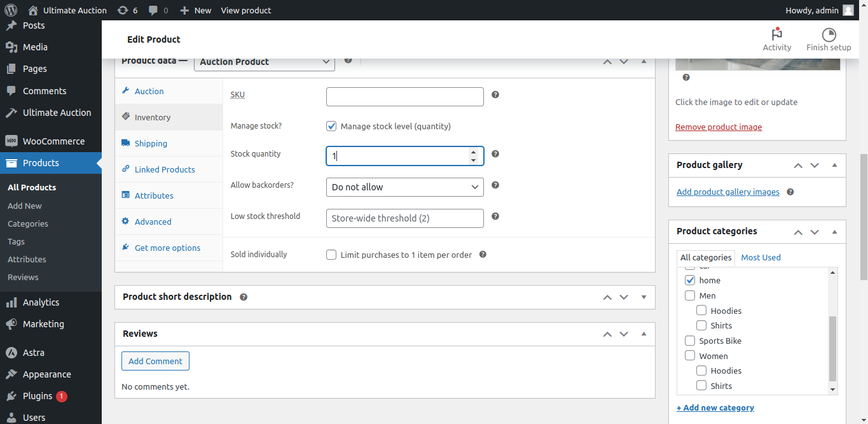Open Add New under Products
The width and height of the screenshot is (868, 424).
25,206
